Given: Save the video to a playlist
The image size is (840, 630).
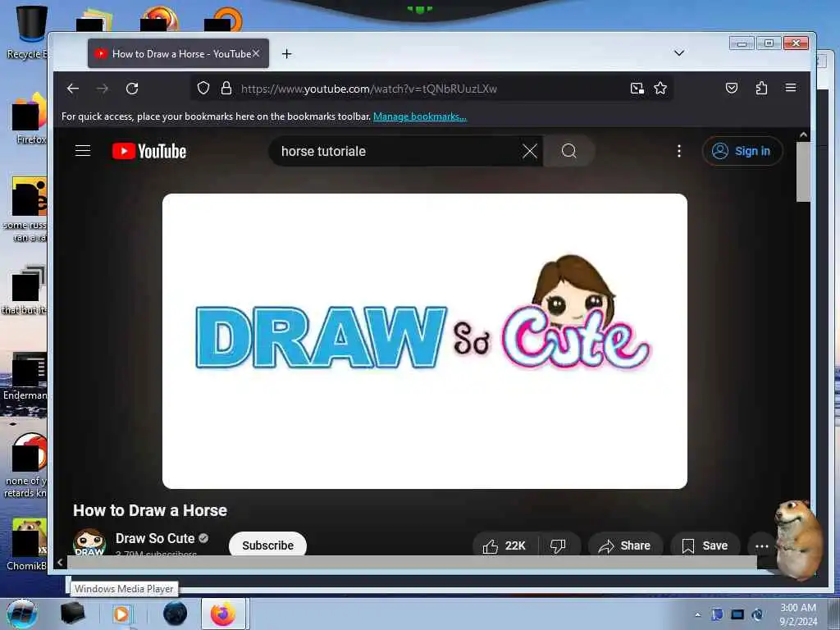Looking at the screenshot, I should 705,546.
